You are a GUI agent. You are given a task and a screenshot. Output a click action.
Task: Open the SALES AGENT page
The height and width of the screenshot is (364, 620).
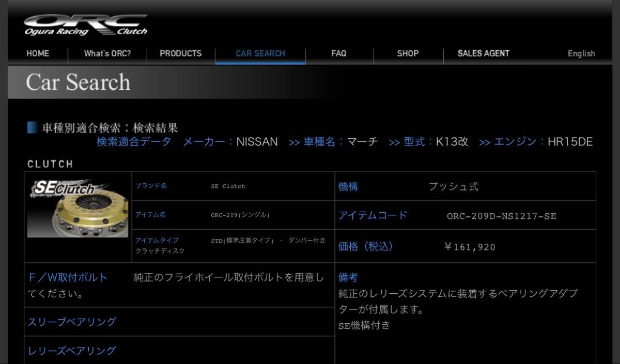click(484, 53)
